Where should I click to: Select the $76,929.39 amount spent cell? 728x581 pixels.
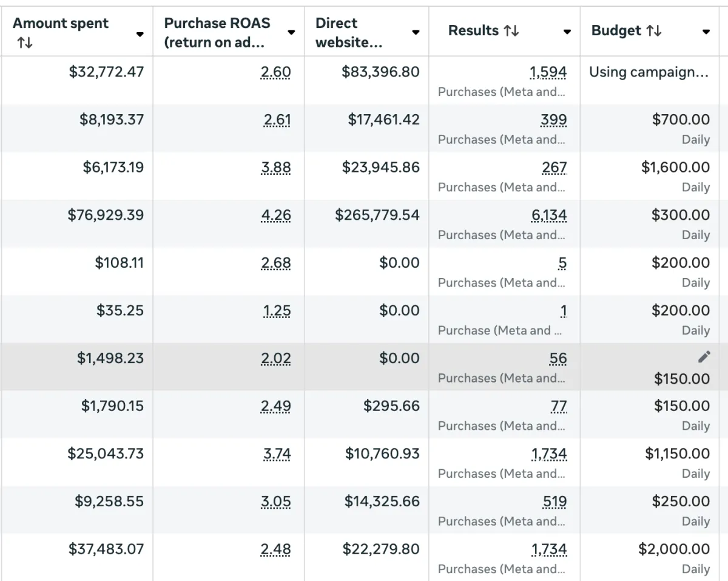tap(106, 215)
